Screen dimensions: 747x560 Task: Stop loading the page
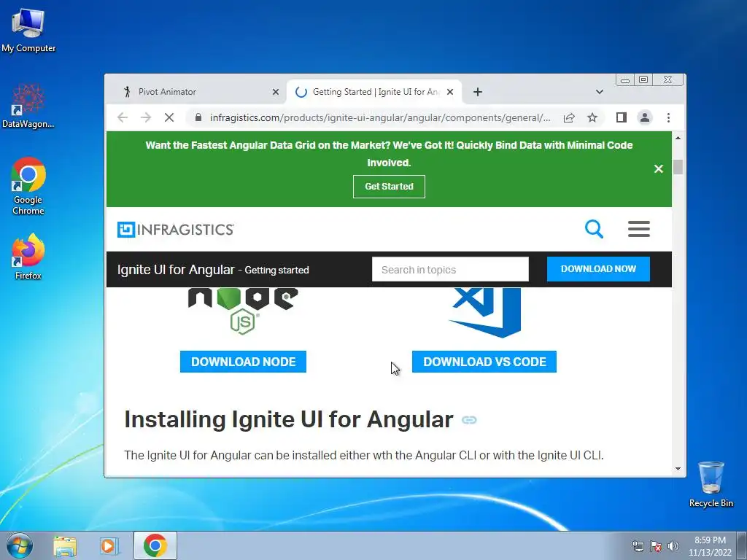169,117
